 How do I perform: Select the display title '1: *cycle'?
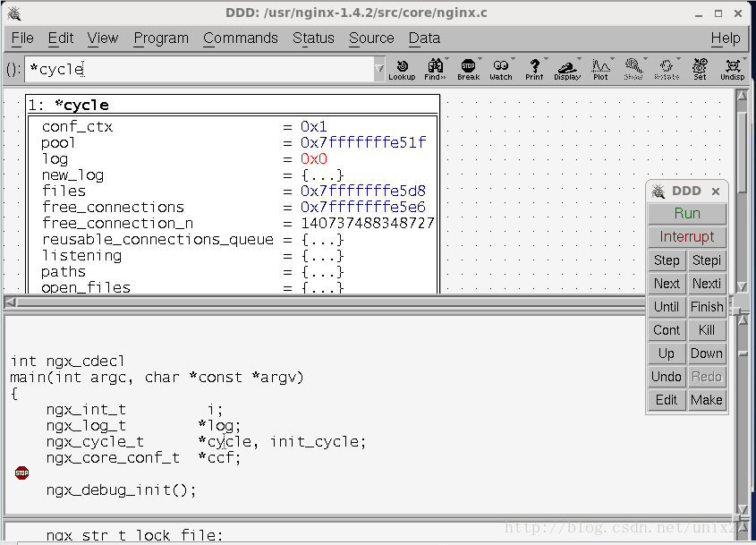tap(69, 105)
